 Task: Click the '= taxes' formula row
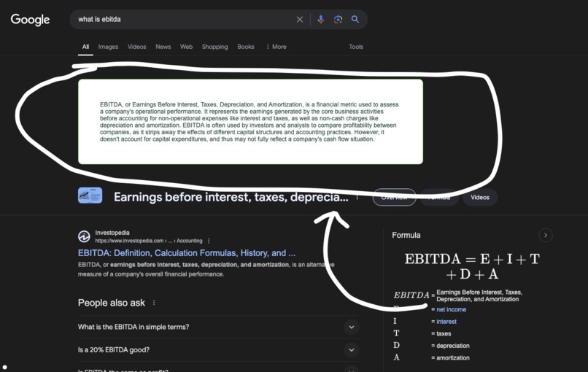pyautogui.click(x=441, y=333)
